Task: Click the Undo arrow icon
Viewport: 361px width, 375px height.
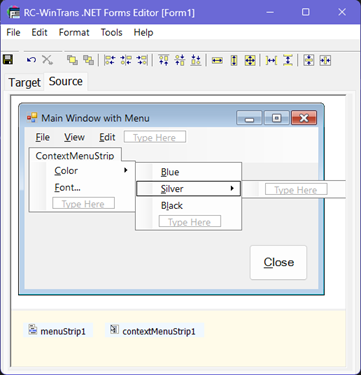Action: coord(31,60)
